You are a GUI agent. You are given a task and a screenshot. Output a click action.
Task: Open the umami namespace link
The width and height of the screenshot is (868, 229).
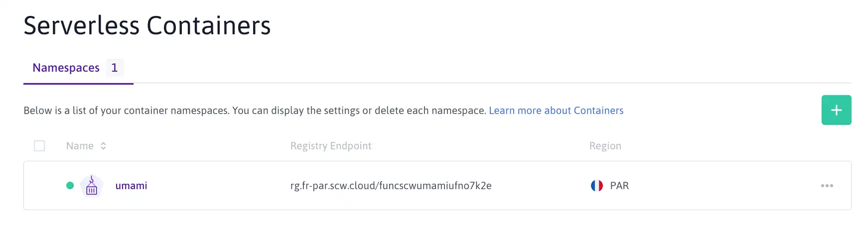[131, 186]
